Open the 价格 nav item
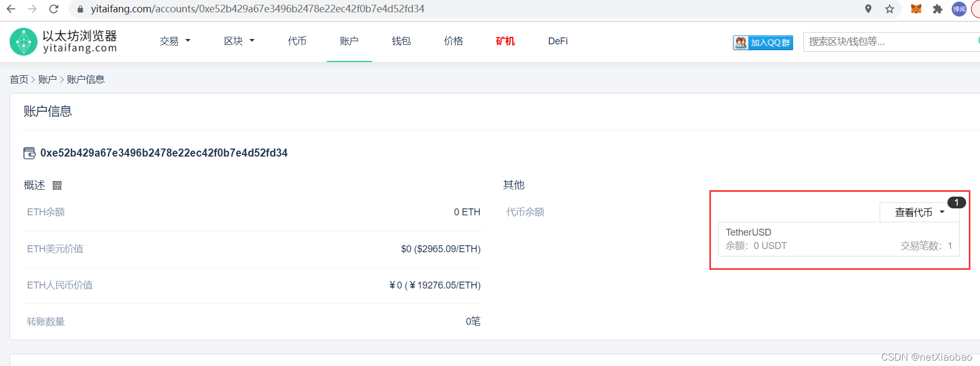 [x=454, y=41]
